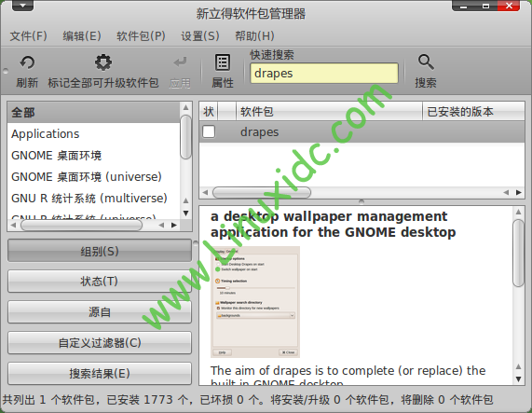
Task: Select GNOME 桌面环境 category
Action: coord(94,156)
